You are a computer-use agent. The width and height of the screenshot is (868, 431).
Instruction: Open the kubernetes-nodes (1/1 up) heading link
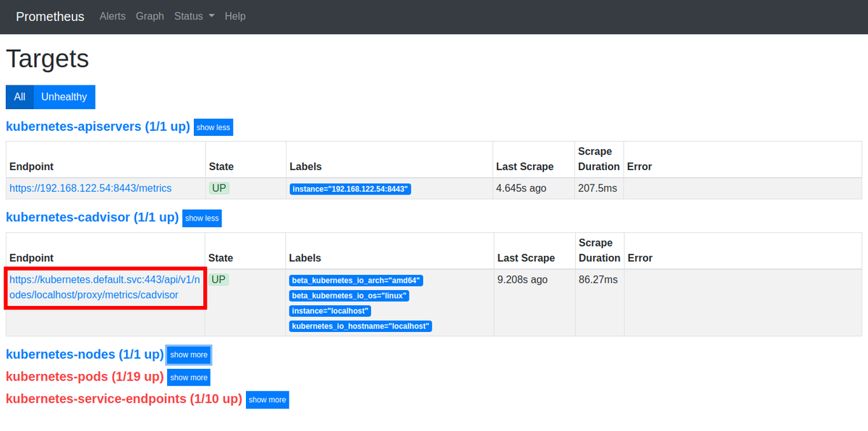coord(85,354)
